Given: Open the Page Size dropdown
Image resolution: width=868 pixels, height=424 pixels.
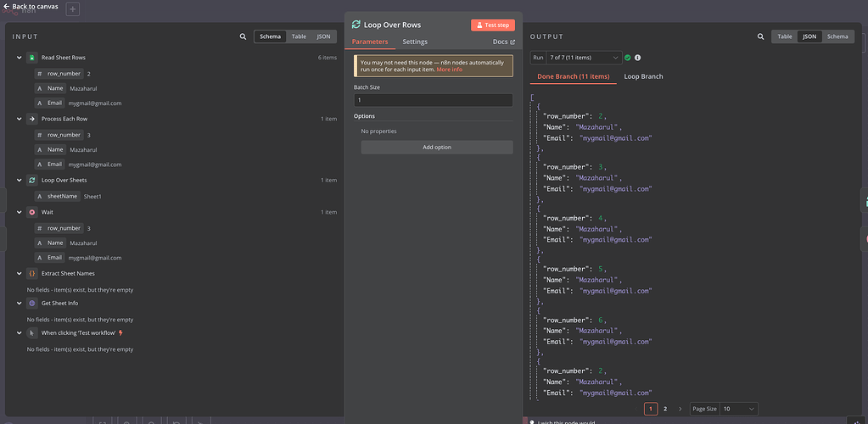Looking at the screenshot, I should pos(738,409).
